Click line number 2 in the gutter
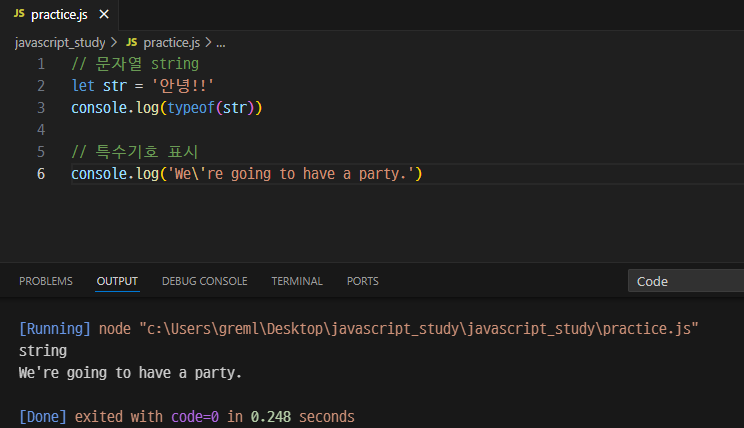744x428 pixels. [41, 86]
